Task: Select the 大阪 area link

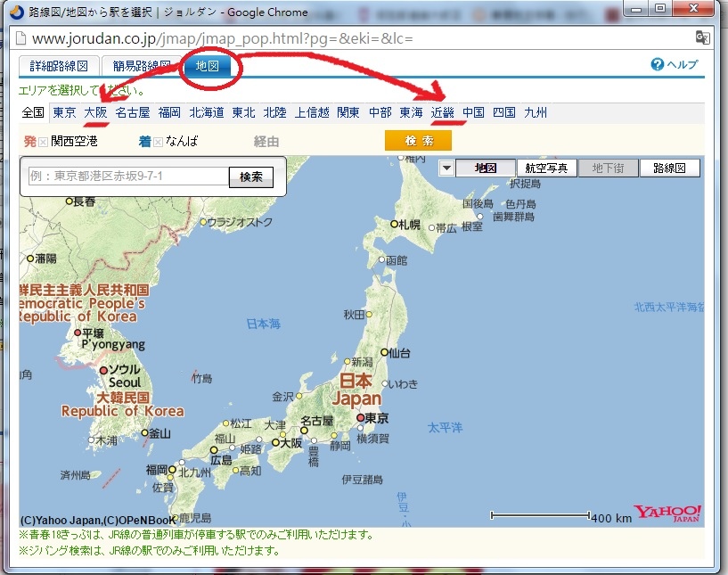Action: (94, 111)
